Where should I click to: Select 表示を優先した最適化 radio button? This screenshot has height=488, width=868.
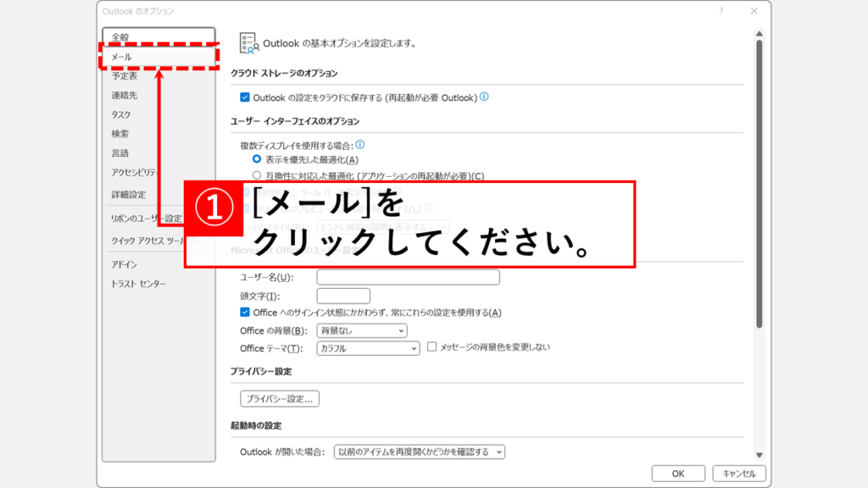[x=257, y=159]
